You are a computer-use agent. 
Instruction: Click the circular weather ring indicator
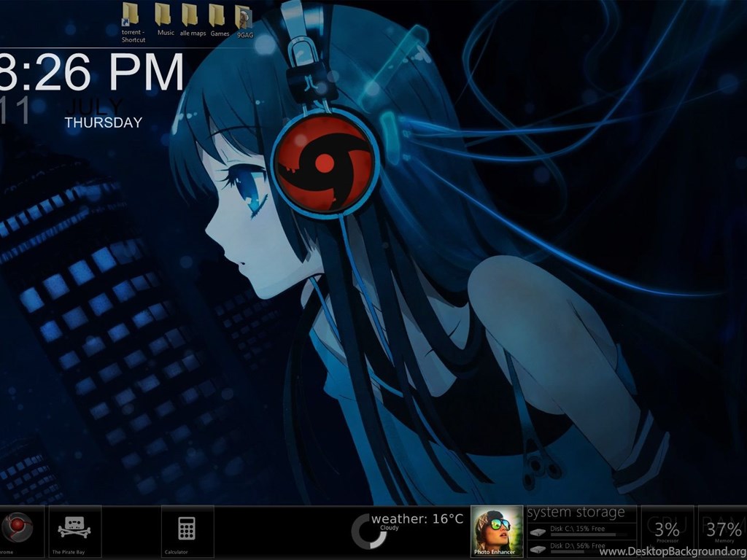[x=368, y=531]
